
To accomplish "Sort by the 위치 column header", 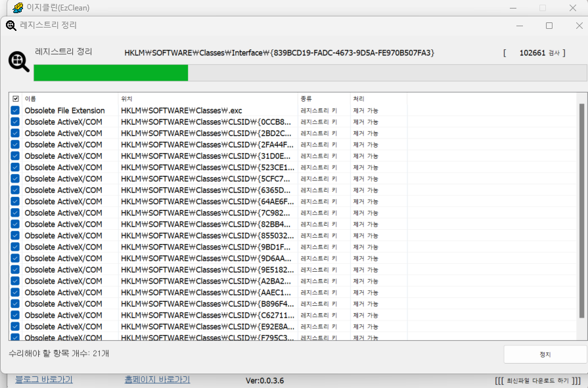I will pos(208,99).
